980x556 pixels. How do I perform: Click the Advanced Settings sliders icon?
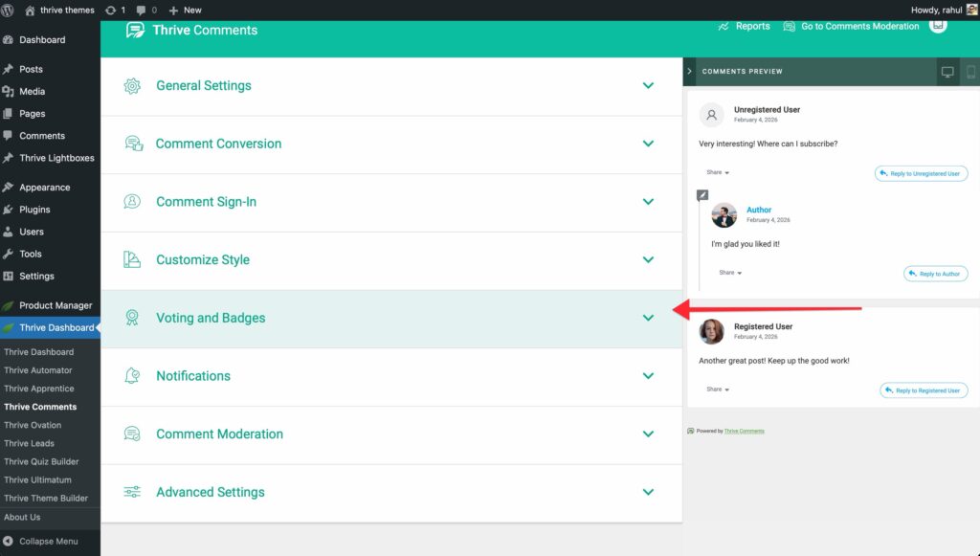pyautogui.click(x=132, y=492)
